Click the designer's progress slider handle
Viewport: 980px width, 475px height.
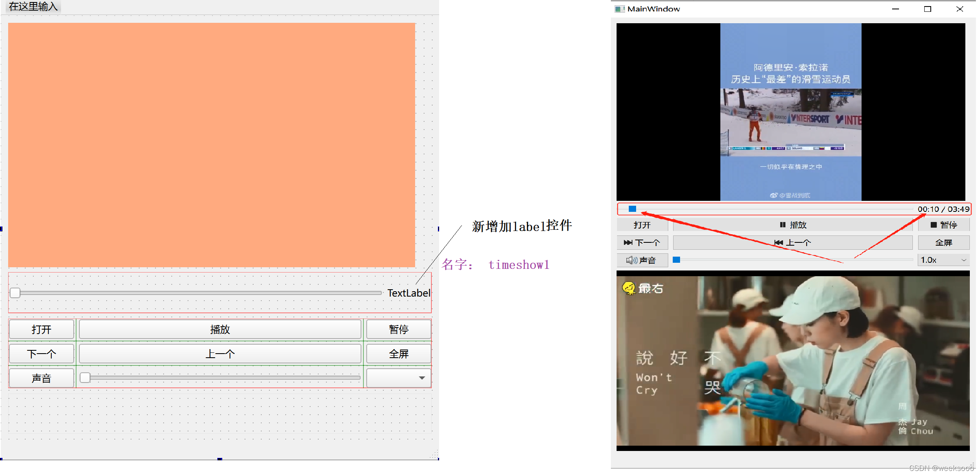coord(15,293)
